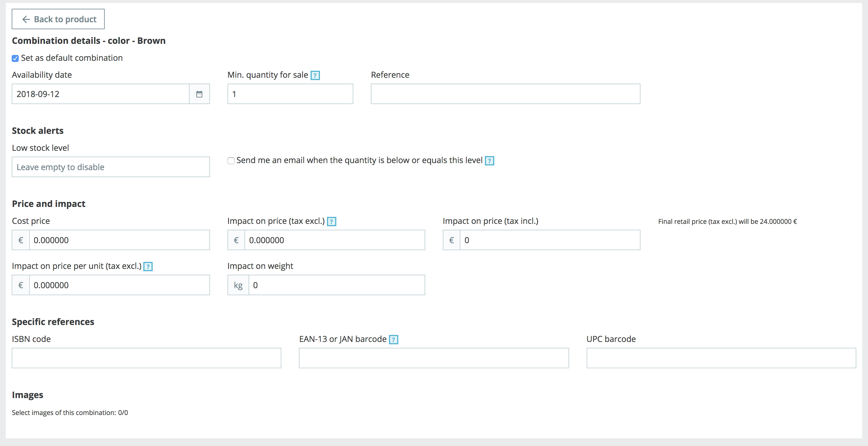
Task: Click help icon for Impact on price per unit
Action: click(x=148, y=267)
